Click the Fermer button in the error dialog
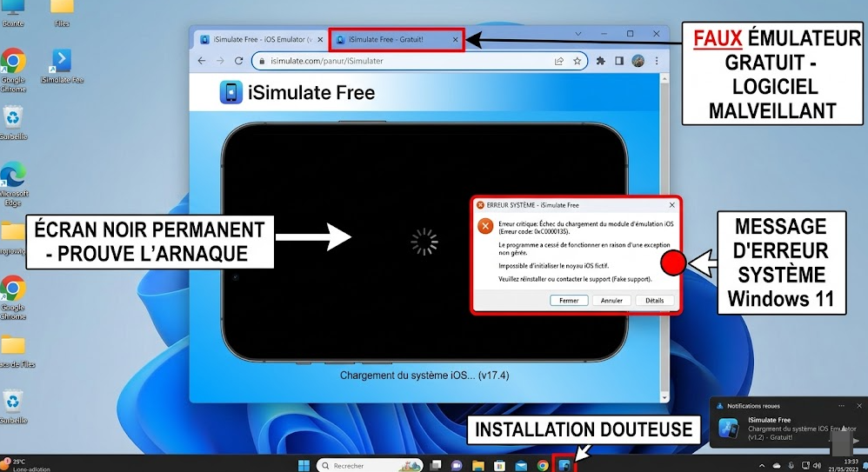868x472 pixels. [x=569, y=301]
